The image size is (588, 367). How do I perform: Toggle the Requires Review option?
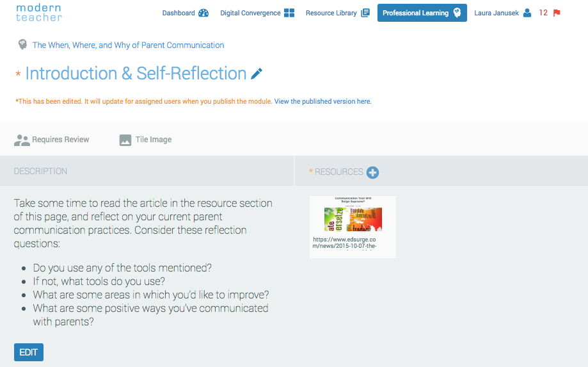pos(51,140)
